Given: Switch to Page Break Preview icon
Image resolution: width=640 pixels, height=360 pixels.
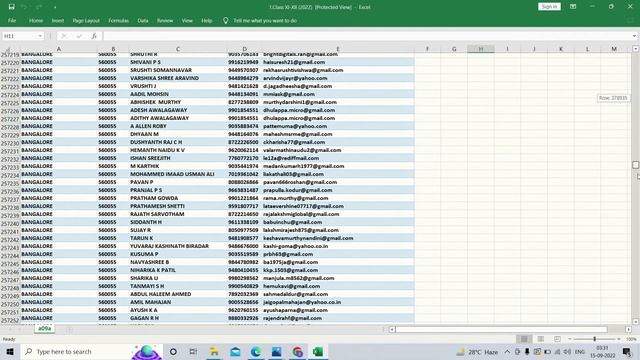Looking at the screenshot, I should point(557,339).
